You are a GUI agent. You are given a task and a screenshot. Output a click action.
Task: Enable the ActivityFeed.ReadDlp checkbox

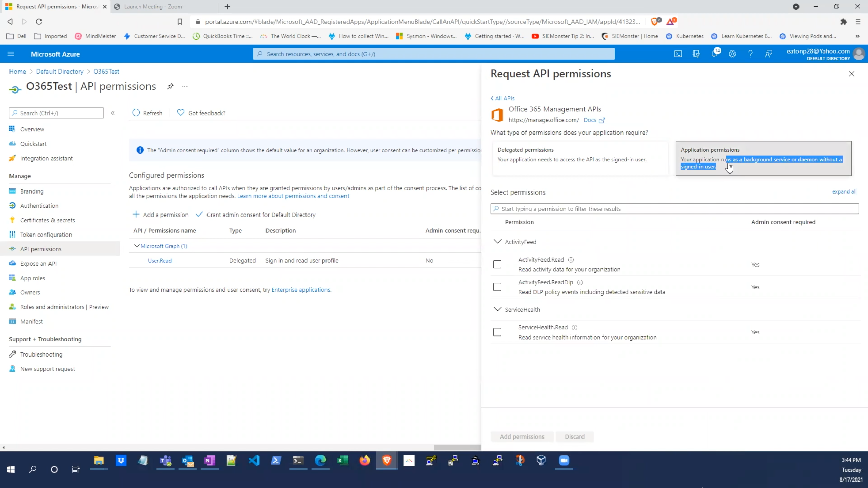tap(497, 287)
